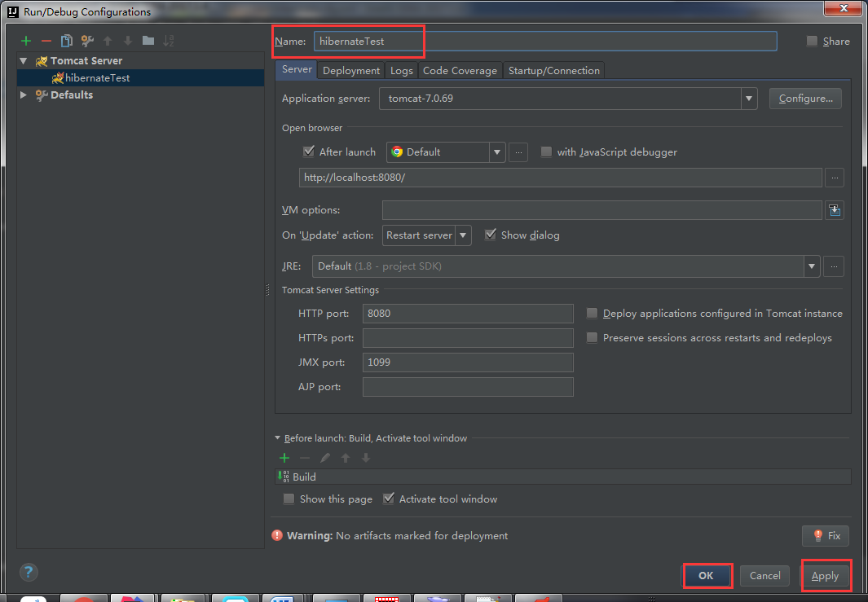Click AJP port field
The width and height of the screenshot is (868, 602).
pos(468,387)
